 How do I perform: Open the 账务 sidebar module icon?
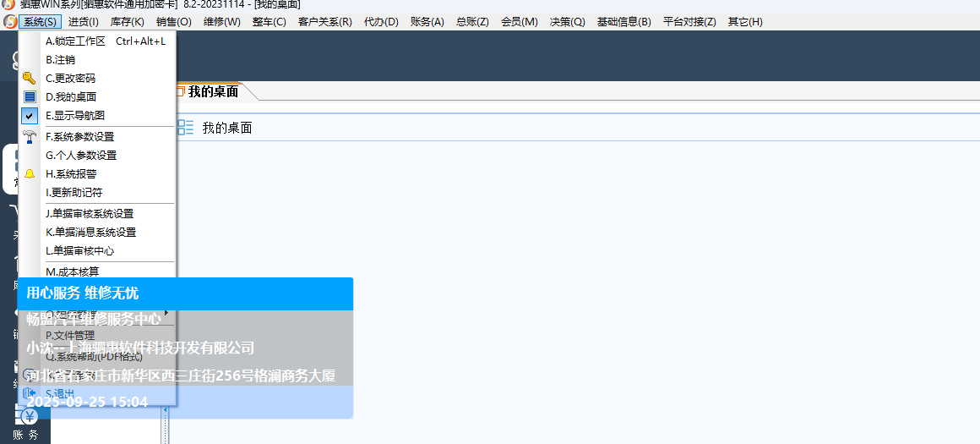coord(30,417)
